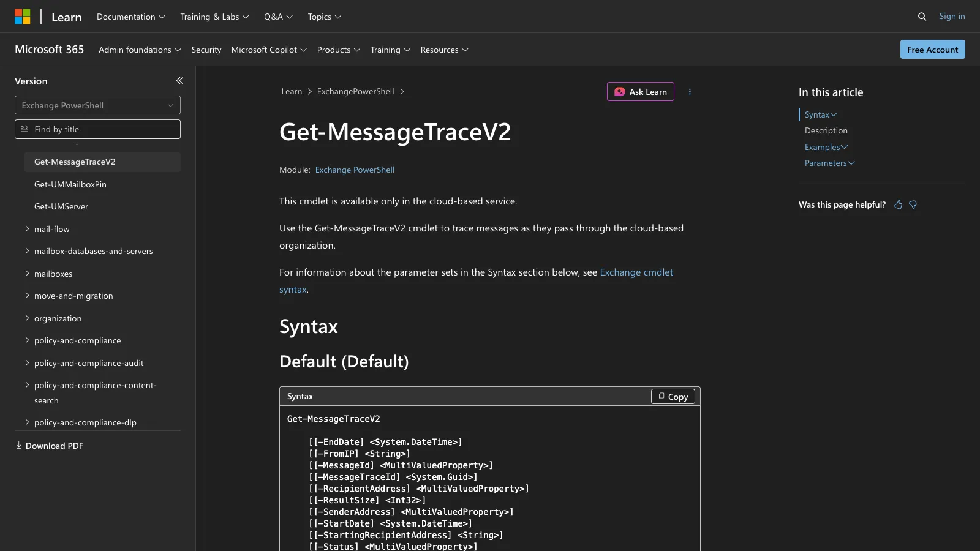Expand the Admin foundations dropdown

coord(140,50)
